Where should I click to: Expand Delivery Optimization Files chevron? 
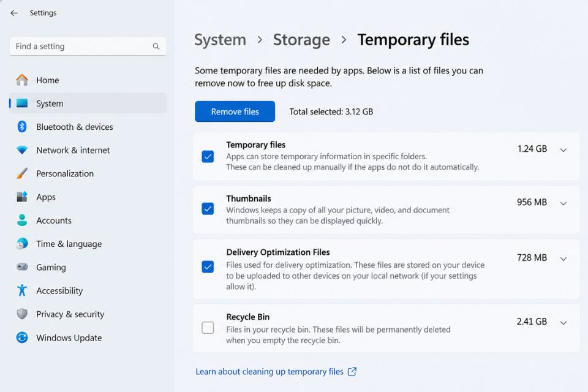tap(563, 259)
